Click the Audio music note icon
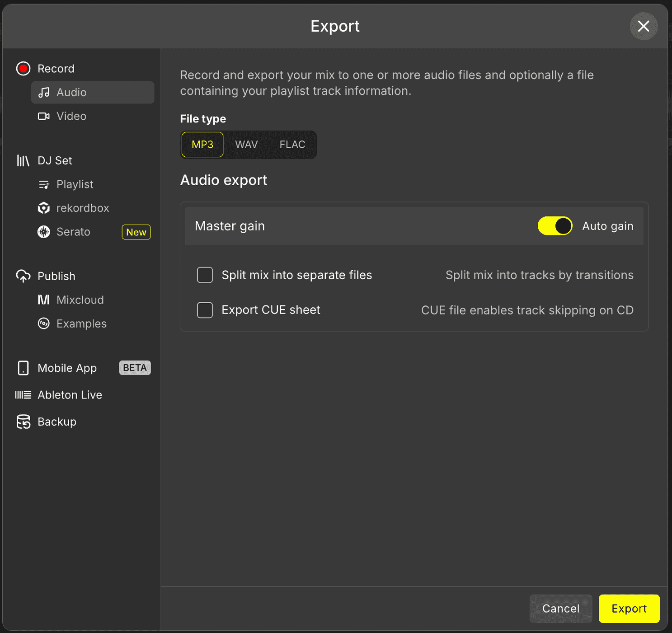Screen dimensions: 672x633 tap(43, 92)
